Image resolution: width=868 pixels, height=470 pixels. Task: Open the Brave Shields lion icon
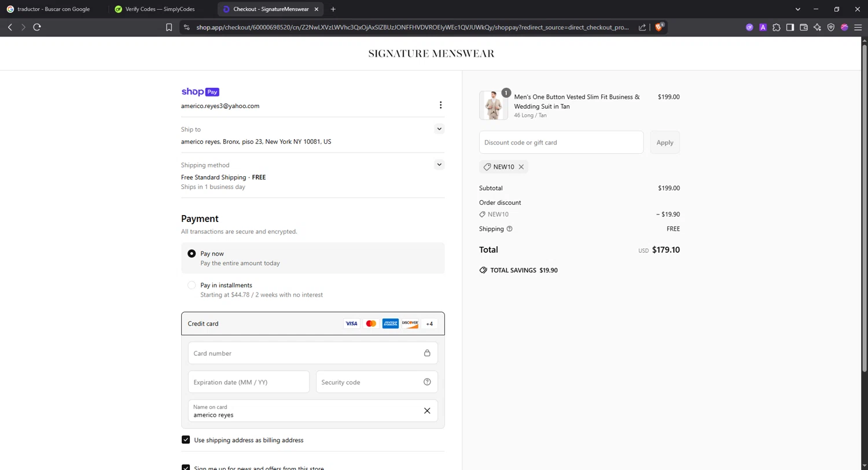pyautogui.click(x=659, y=27)
